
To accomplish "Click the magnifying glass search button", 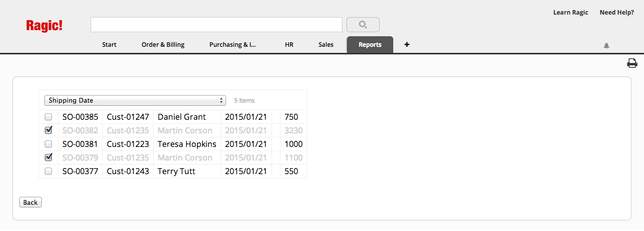I will pos(363,25).
